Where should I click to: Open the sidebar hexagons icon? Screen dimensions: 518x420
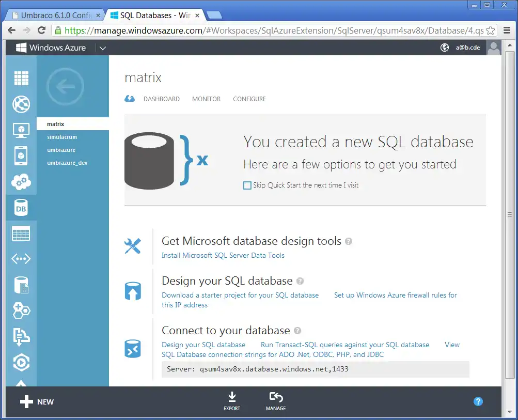pos(21,310)
